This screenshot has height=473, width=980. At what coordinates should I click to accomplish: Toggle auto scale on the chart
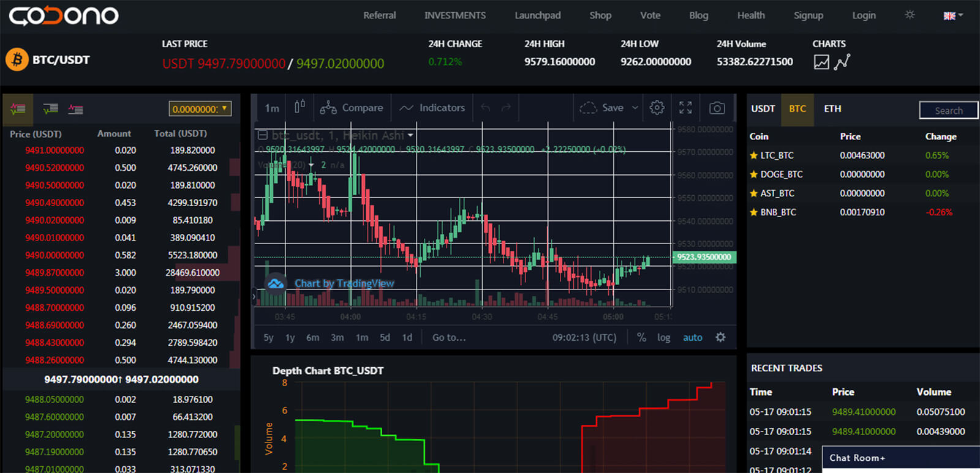(x=692, y=338)
